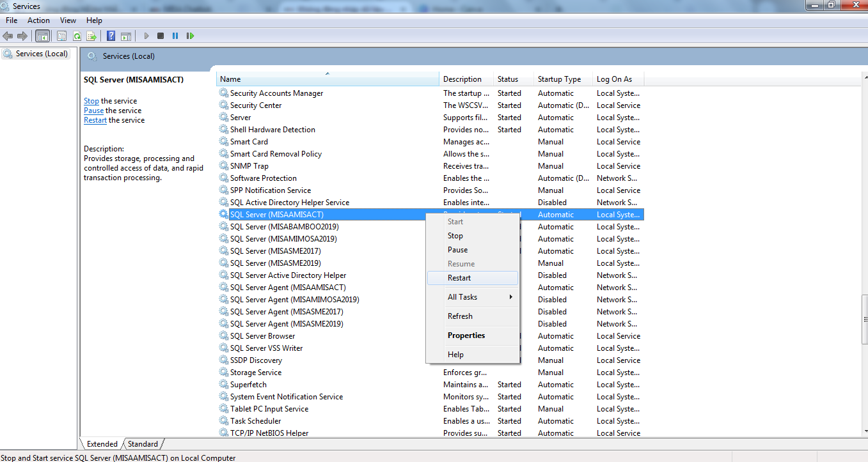The height and width of the screenshot is (462, 868).
Task: Click the Refresh toolbar icon
Action: [77, 36]
